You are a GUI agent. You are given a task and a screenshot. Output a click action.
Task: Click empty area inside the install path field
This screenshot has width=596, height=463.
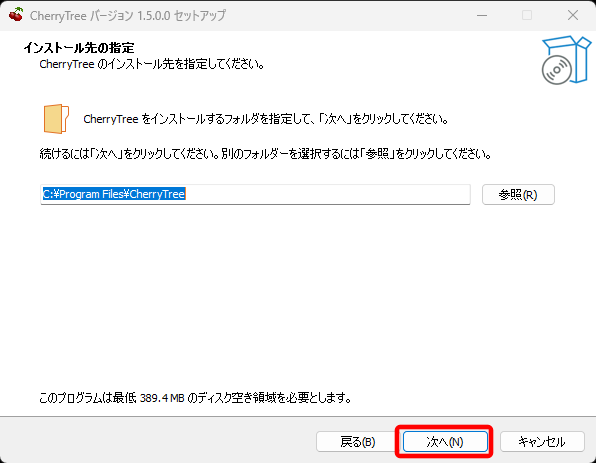point(327,195)
